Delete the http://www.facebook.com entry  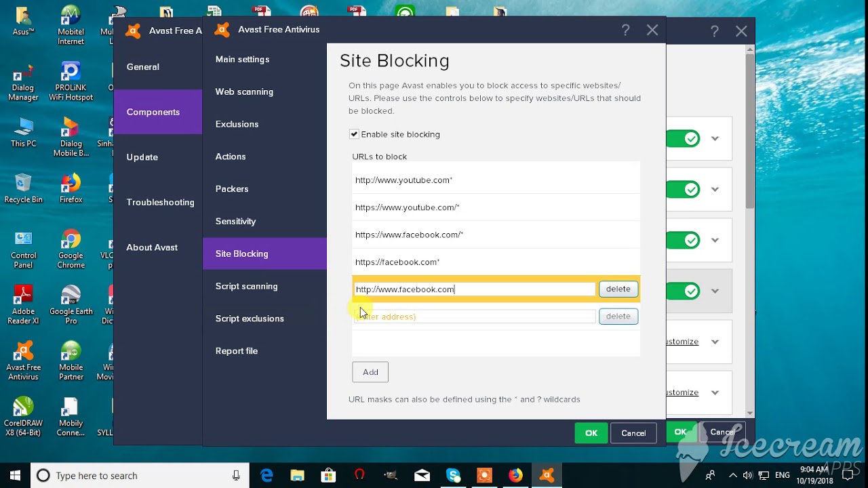(618, 289)
